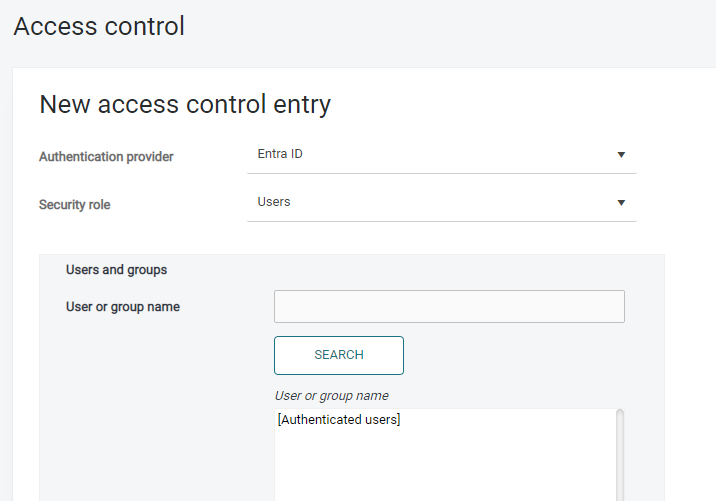This screenshot has height=501, width=716.
Task: Expand the Security role dropdown arrow
Action: click(x=621, y=203)
